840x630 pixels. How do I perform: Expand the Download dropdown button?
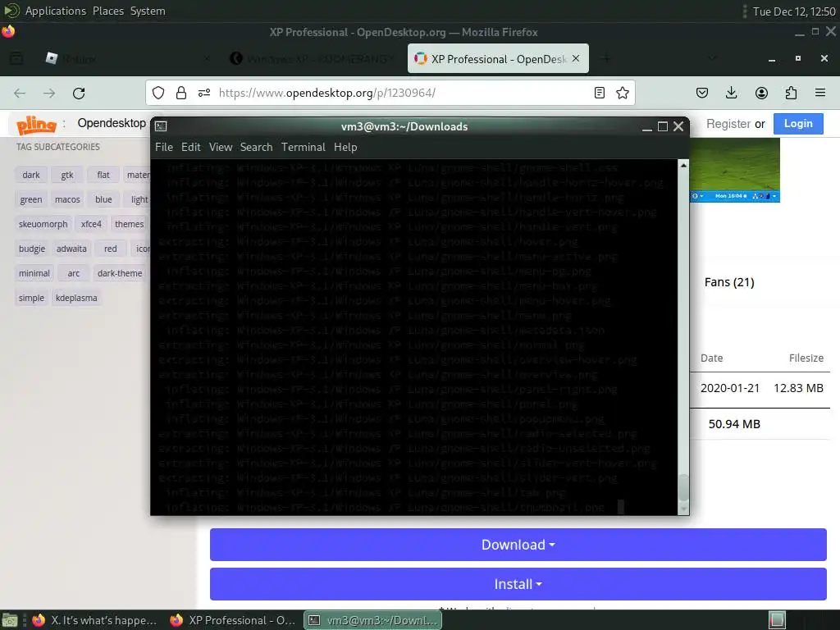(x=518, y=545)
